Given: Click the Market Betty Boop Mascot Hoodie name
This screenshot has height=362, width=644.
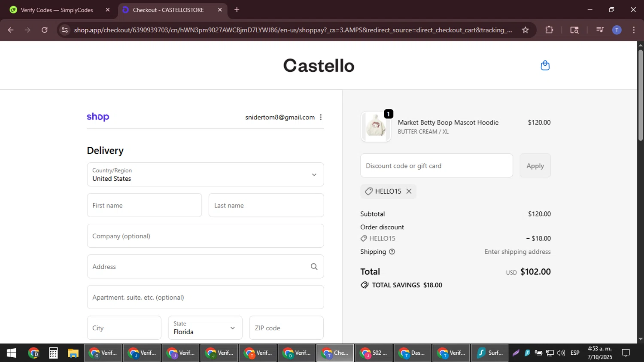Looking at the screenshot, I should click(448, 122).
